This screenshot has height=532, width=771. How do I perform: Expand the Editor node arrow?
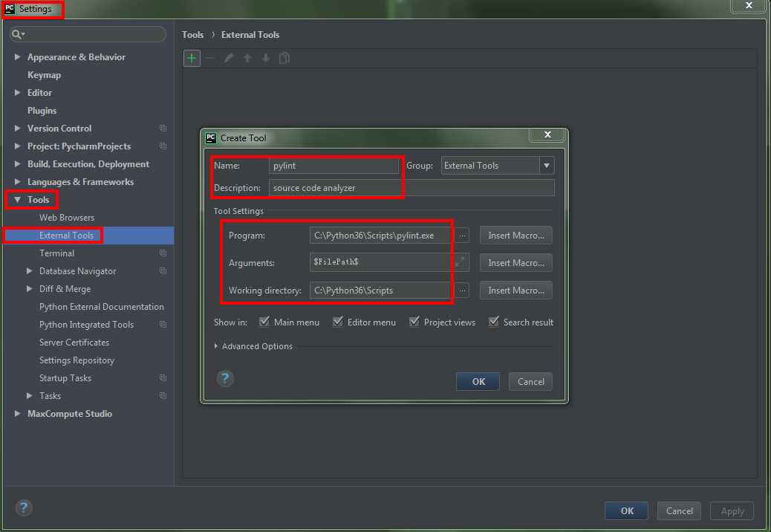click(17, 92)
